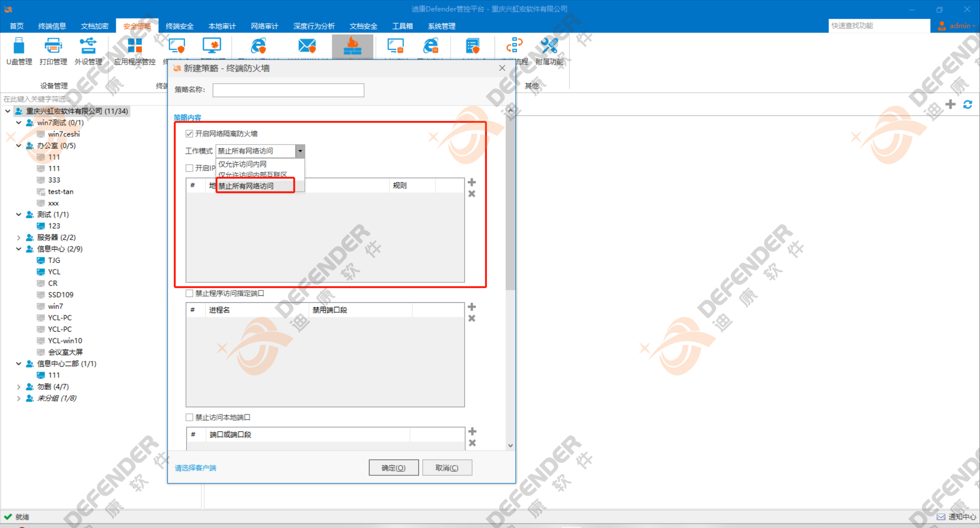Select the monitor with shield ribbon icon
The height and width of the screenshot is (528, 980).
pyautogui.click(x=177, y=46)
